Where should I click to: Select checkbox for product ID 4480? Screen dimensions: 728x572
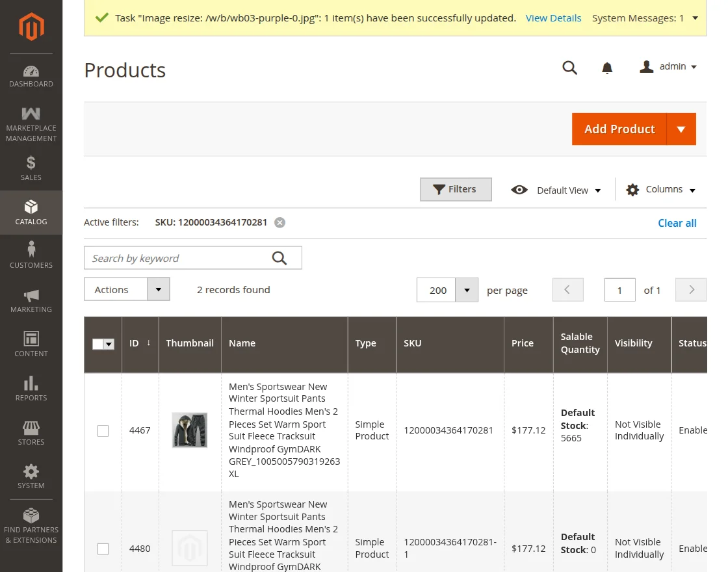(x=103, y=549)
